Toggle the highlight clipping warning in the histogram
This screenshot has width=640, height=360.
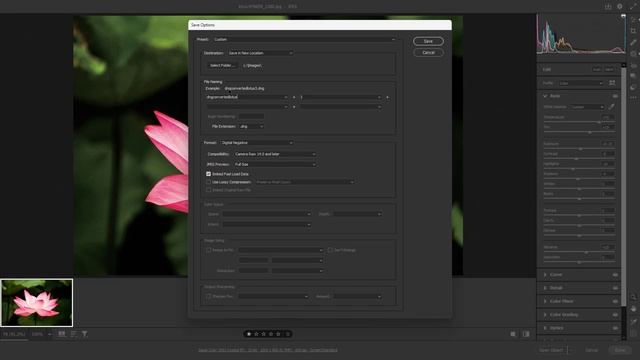[623, 16]
